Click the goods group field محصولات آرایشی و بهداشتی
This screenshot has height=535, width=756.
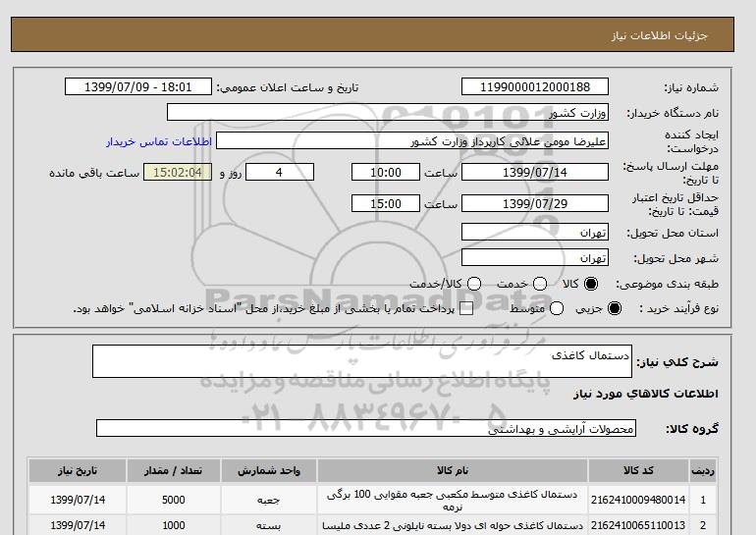[366, 428]
